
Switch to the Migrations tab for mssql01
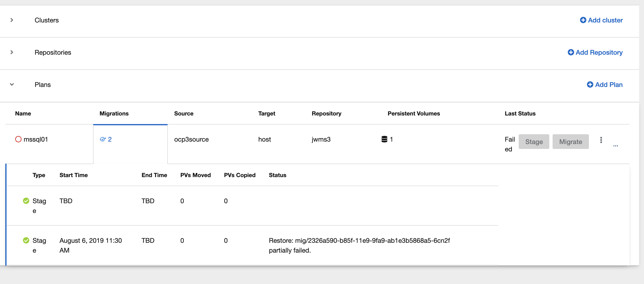114,113
